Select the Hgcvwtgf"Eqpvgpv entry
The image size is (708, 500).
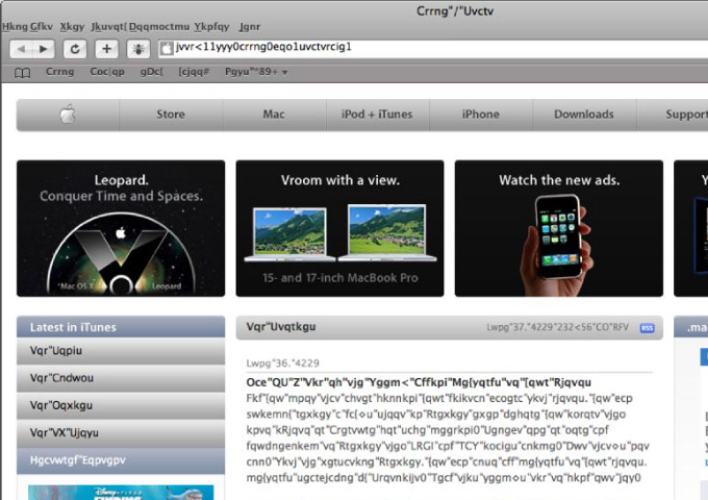[x=121, y=460]
